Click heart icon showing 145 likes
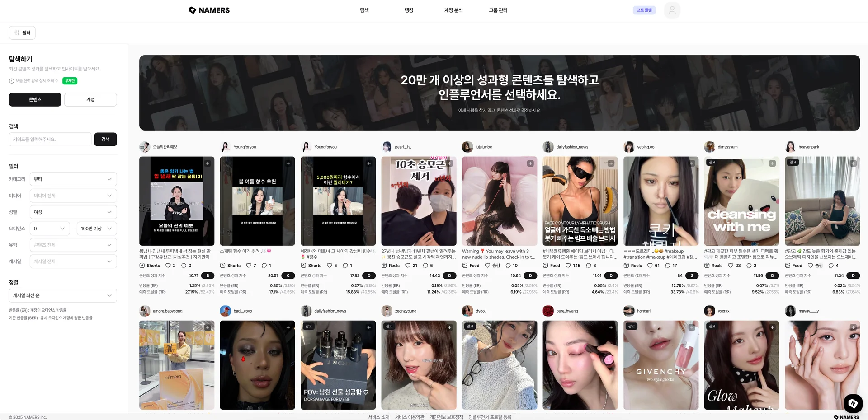The height and width of the screenshot is (420, 868). pos(568,266)
